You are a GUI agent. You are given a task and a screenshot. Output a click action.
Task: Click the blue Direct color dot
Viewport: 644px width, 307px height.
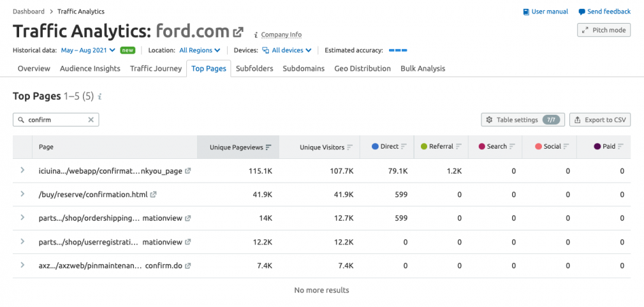coord(374,146)
